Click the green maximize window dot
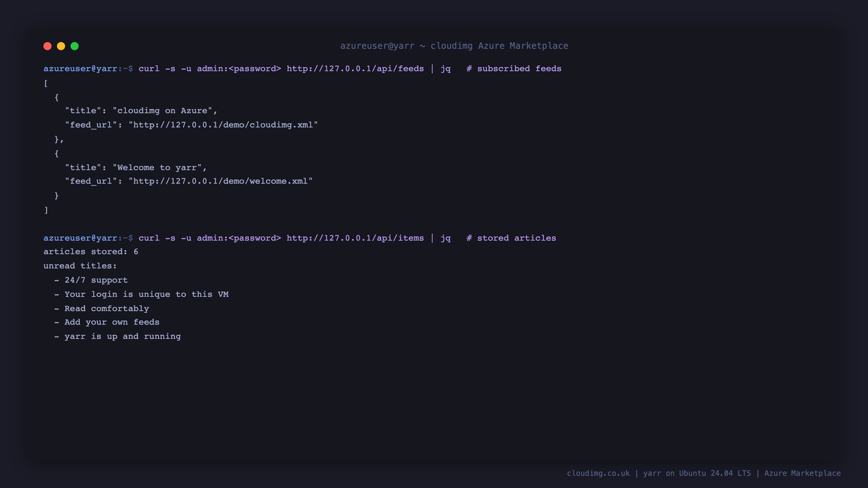Screen dimensions: 868x488 pyautogui.click(x=75, y=46)
